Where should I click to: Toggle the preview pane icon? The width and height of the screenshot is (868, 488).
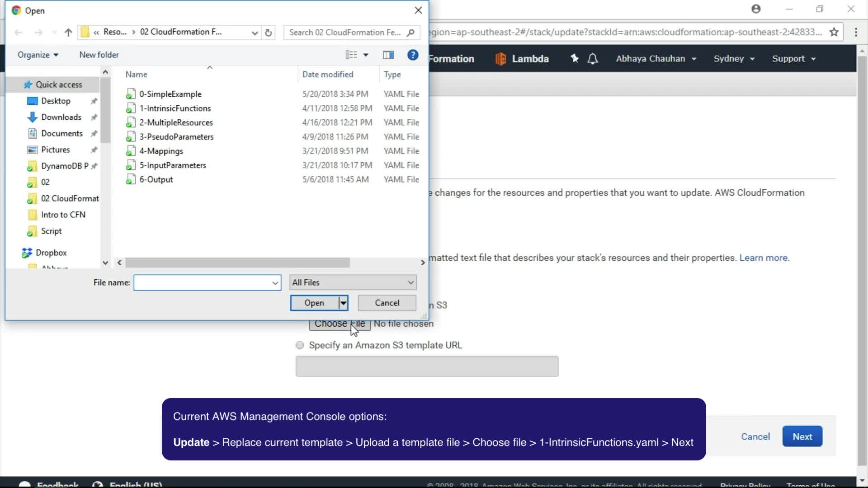[x=388, y=55]
